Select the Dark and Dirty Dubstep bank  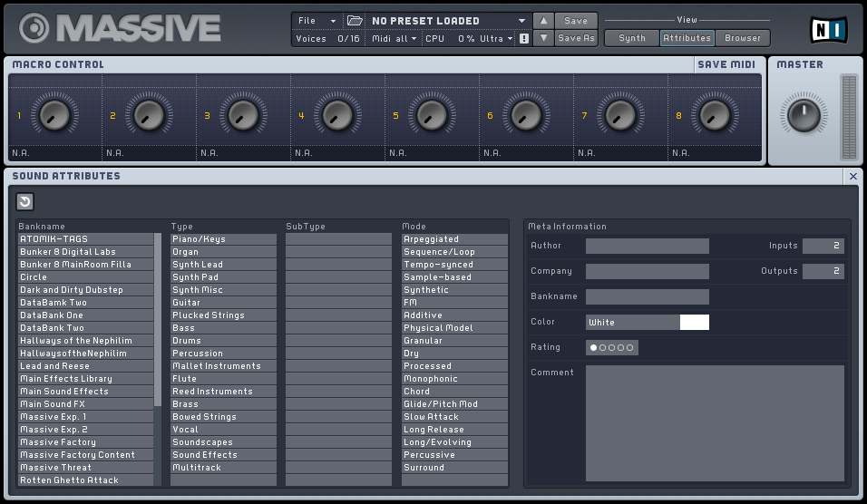tap(86, 290)
